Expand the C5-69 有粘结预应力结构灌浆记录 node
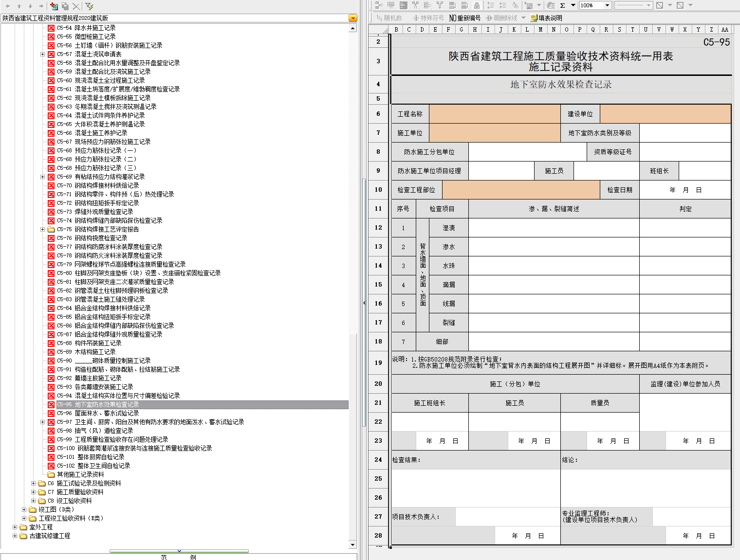The height and width of the screenshot is (560, 740). (x=42, y=177)
